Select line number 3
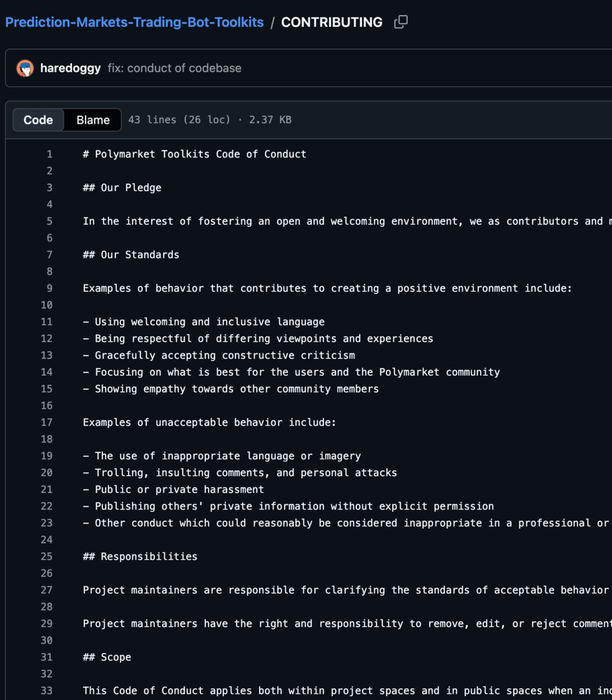The height and width of the screenshot is (700, 612). 50,187
